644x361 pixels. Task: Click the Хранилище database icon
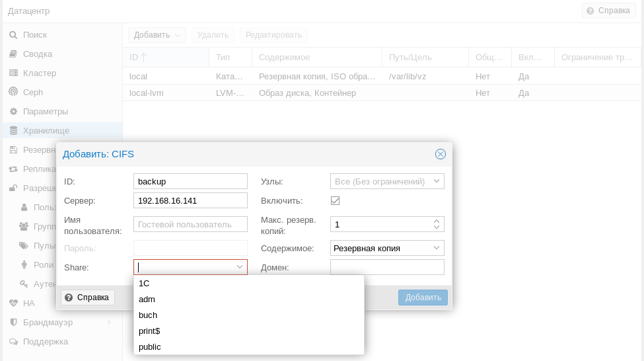point(13,131)
